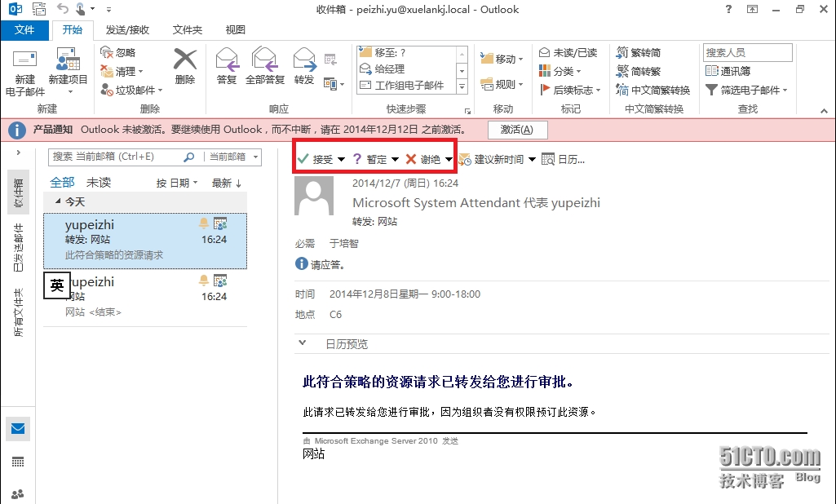Click the sender's avatar picture

click(314, 196)
